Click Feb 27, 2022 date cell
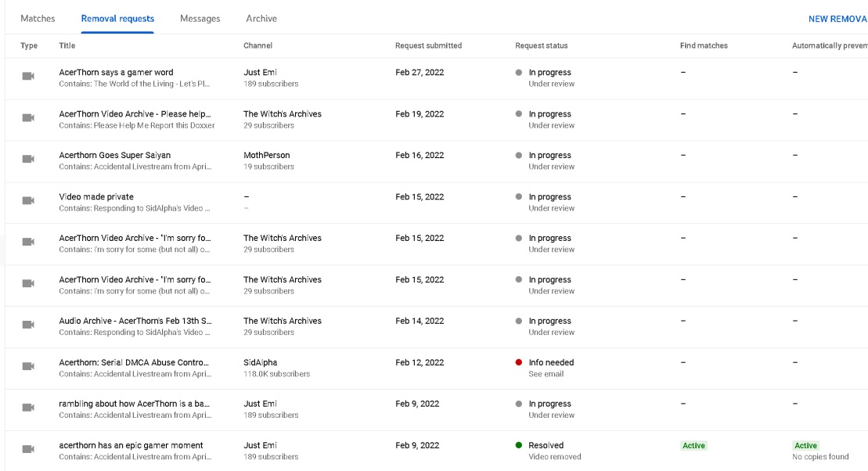868x471 pixels. tap(420, 73)
